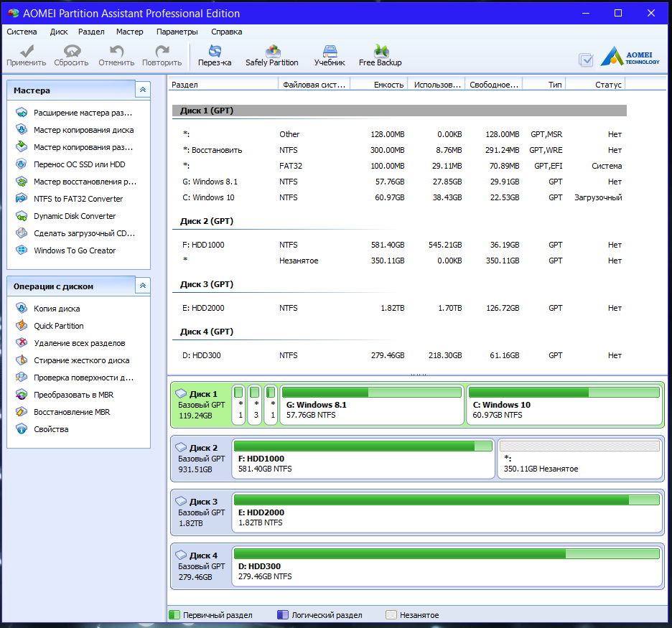The width and height of the screenshot is (672, 628).
Task: Click the Сбросить discard toolbar icon
Action: (71, 56)
